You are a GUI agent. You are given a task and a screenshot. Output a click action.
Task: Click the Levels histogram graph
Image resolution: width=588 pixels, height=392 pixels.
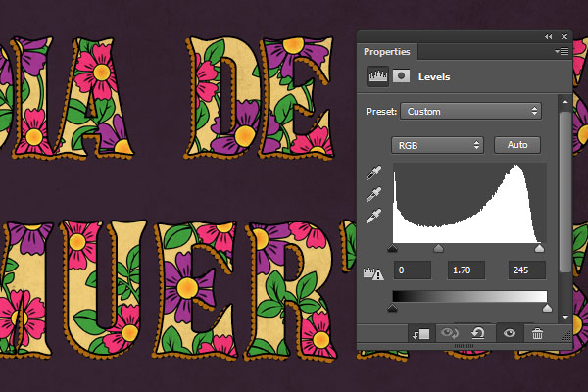click(x=469, y=203)
